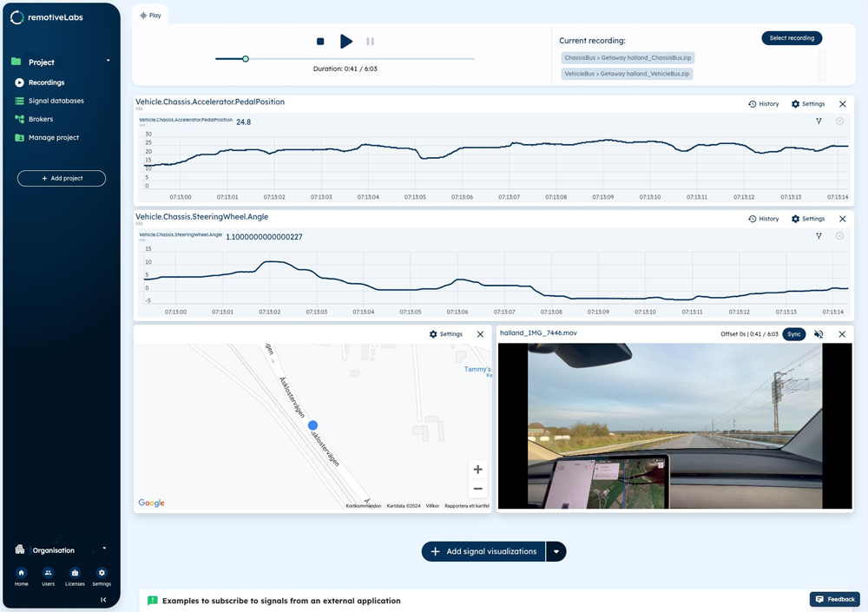
Task: Open the Users icon in sidebar footer
Action: (x=48, y=573)
